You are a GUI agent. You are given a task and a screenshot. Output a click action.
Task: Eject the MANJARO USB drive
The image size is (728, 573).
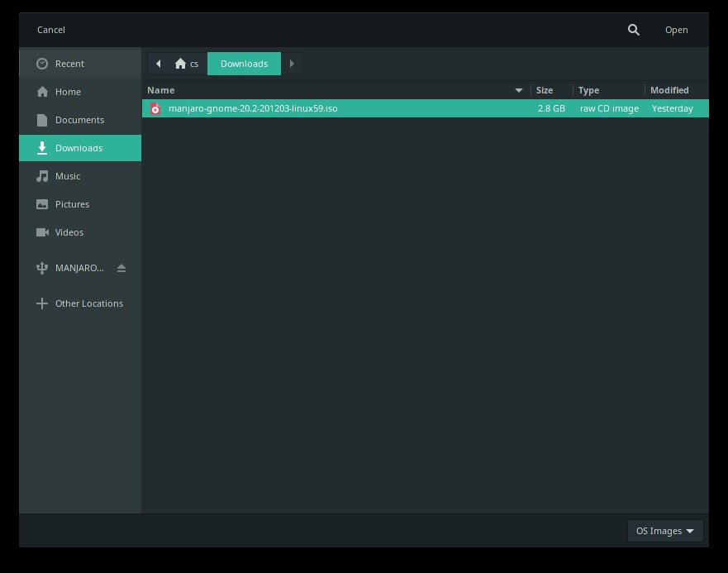click(121, 268)
